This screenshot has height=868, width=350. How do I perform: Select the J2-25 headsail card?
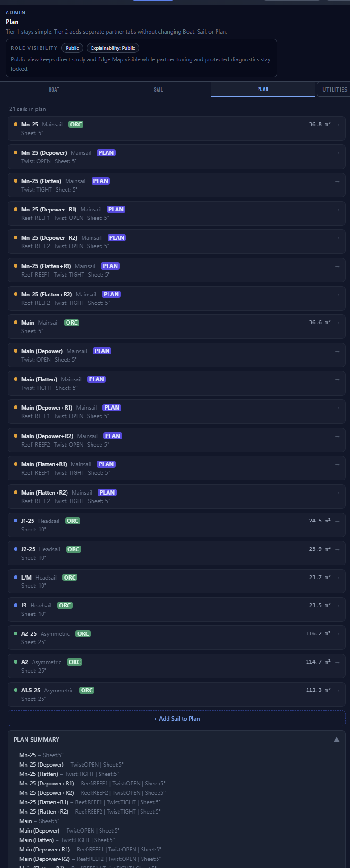(176, 553)
